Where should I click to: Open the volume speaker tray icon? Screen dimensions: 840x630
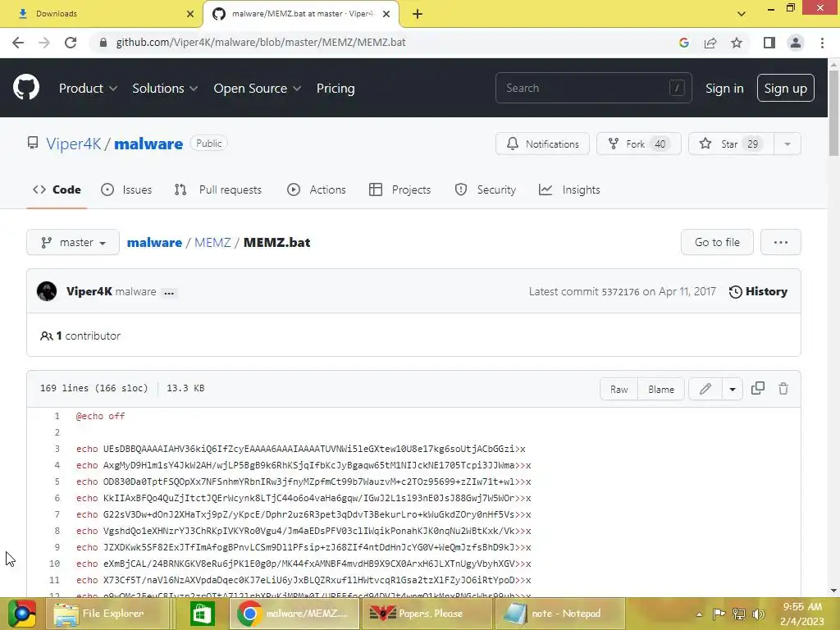pyautogui.click(x=758, y=614)
